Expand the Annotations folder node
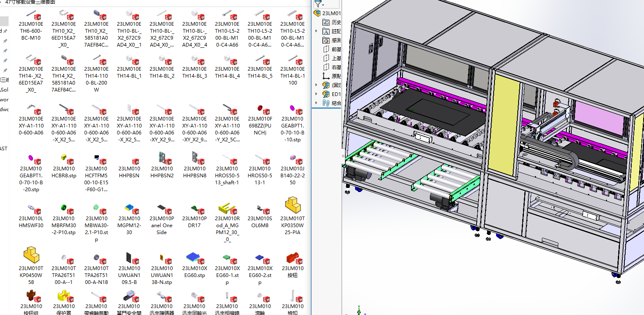644x315 pixels. 316,31
